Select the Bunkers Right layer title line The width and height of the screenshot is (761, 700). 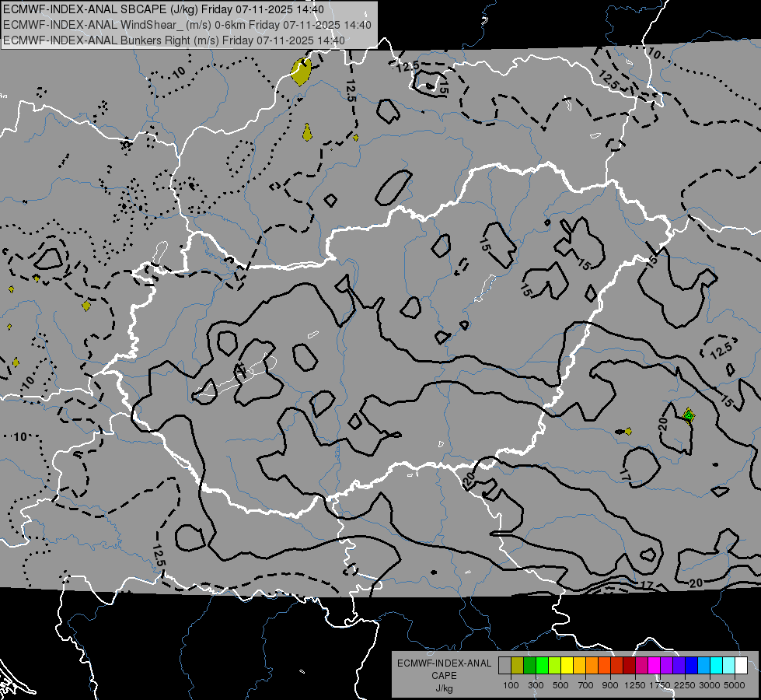pyautogui.click(x=174, y=40)
